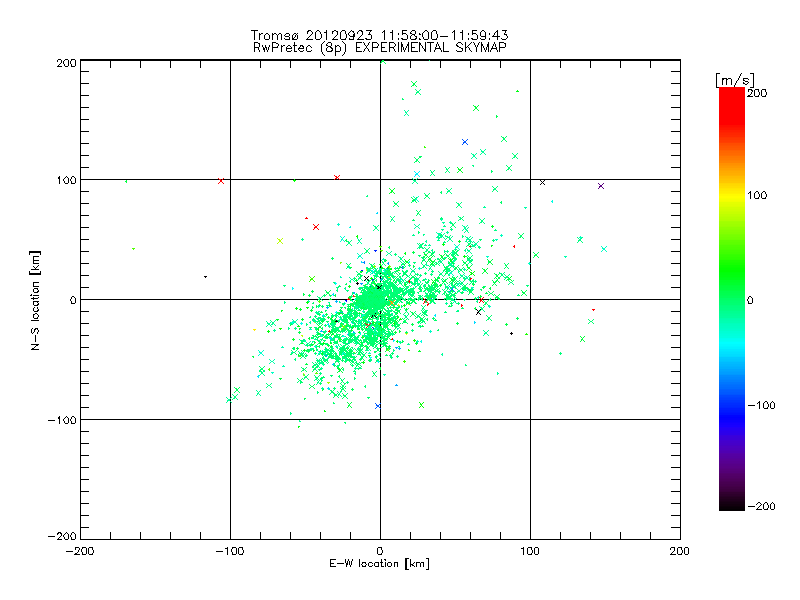800x600 pixels.
Task: Click the purple X marker in the scatter plot
Action: pos(601,186)
